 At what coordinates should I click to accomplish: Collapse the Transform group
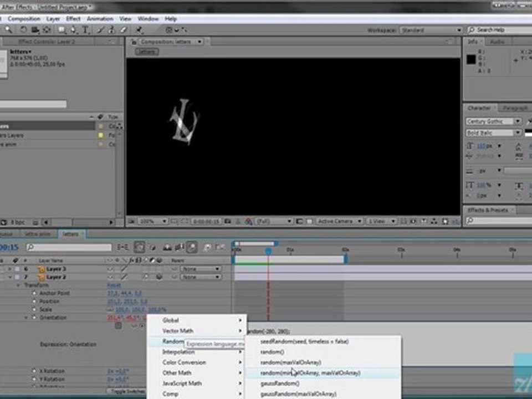tap(18, 285)
